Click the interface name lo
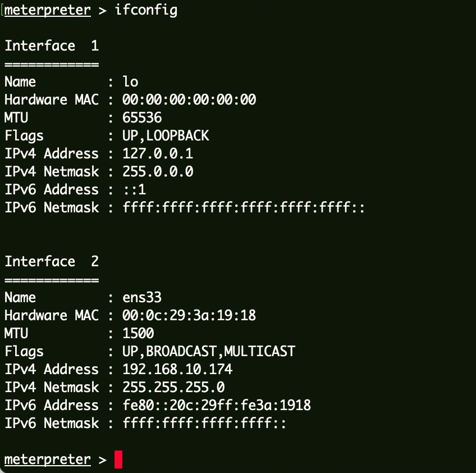The width and height of the screenshot is (476, 473). pos(130,82)
